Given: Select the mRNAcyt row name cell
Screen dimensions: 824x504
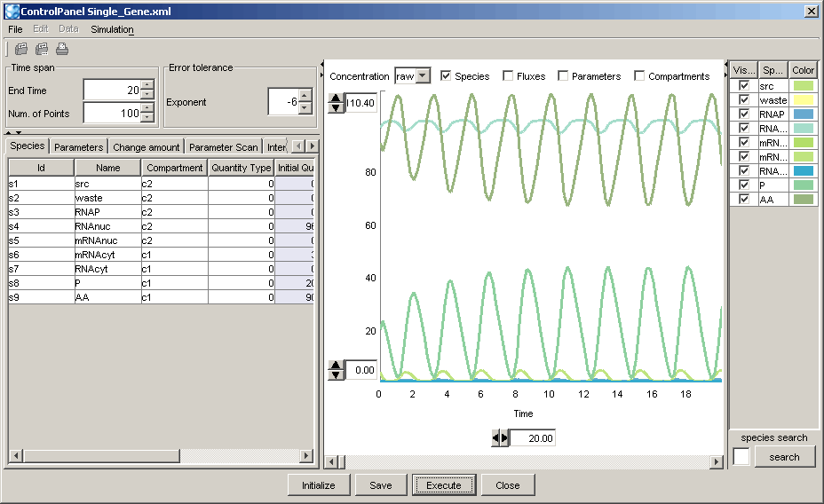Looking at the screenshot, I should click(107, 255).
